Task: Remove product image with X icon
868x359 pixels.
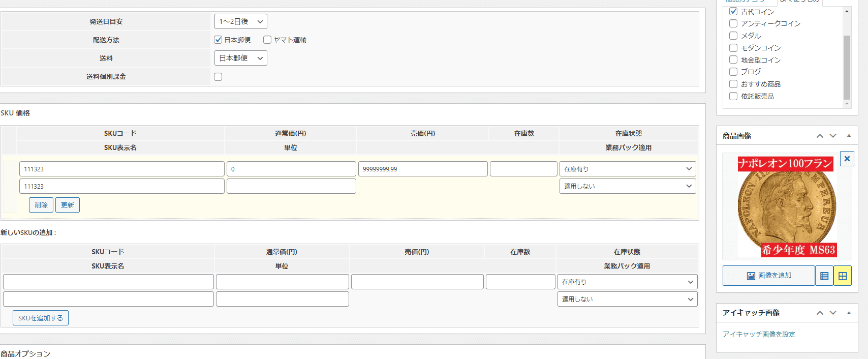Action: [x=847, y=159]
